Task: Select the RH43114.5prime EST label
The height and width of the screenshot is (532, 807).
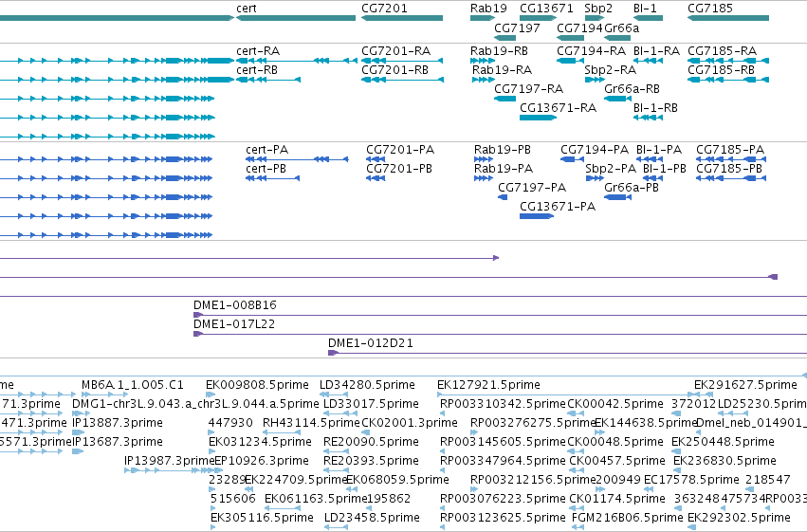Action: 311,423
